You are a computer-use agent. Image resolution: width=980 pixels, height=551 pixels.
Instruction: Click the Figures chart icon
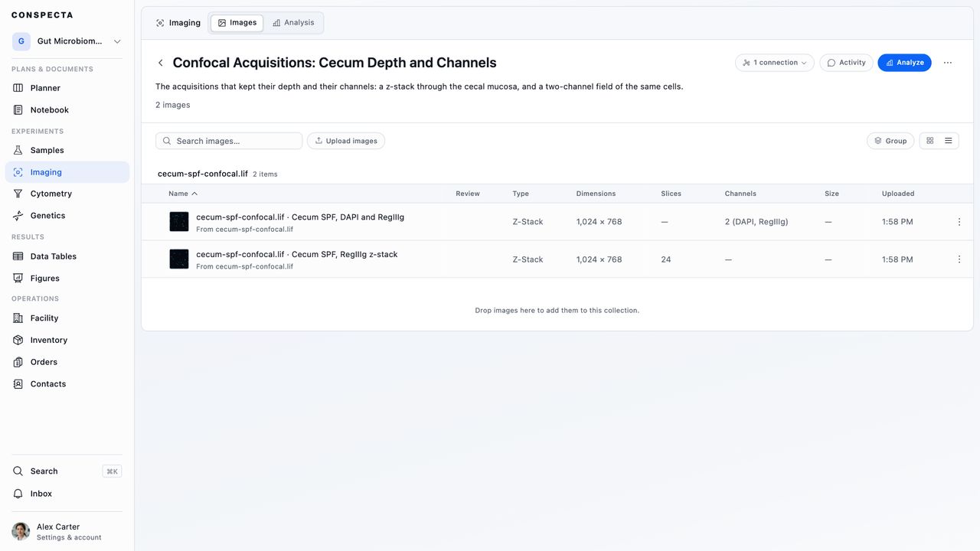(18, 279)
